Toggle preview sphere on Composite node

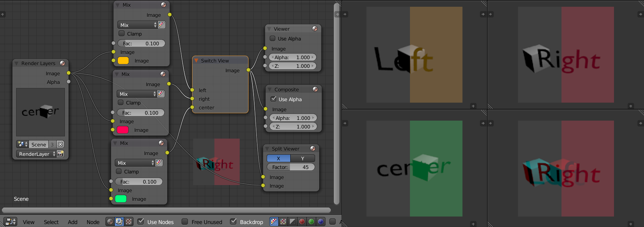coord(315,90)
